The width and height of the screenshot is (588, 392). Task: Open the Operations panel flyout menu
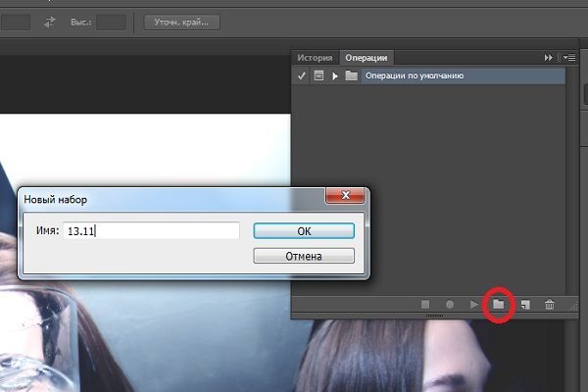tap(568, 58)
